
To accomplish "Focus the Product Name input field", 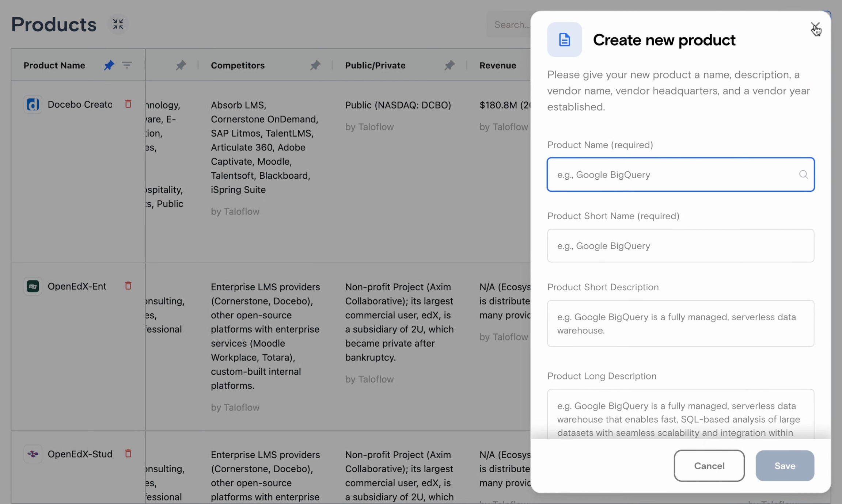I will [x=672, y=175].
